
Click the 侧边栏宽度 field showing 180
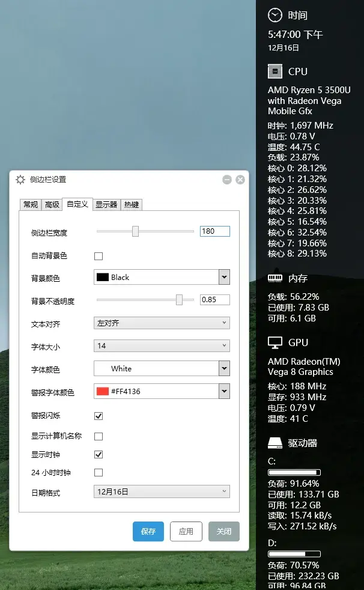point(214,231)
